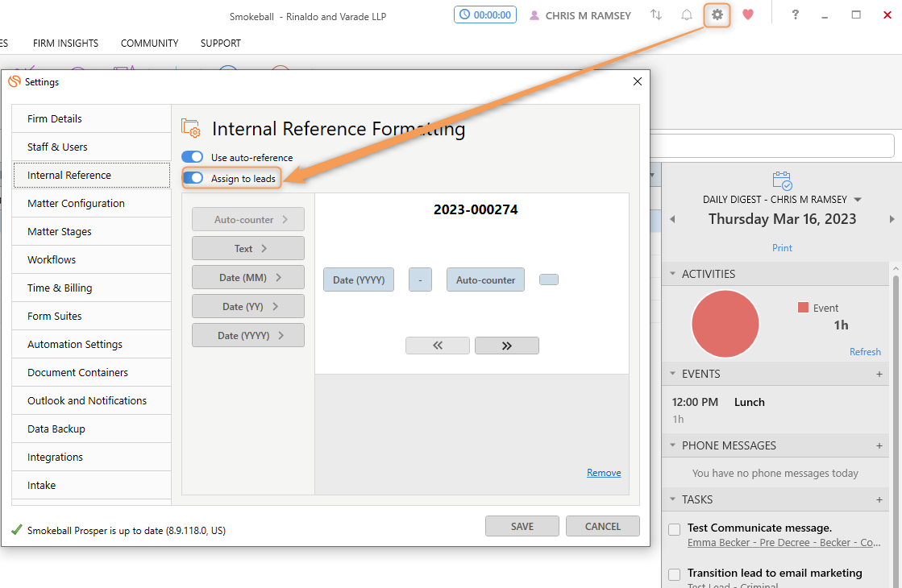This screenshot has height=588, width=902.
Task: Open the settings gear icon
Action: [717, 15]
